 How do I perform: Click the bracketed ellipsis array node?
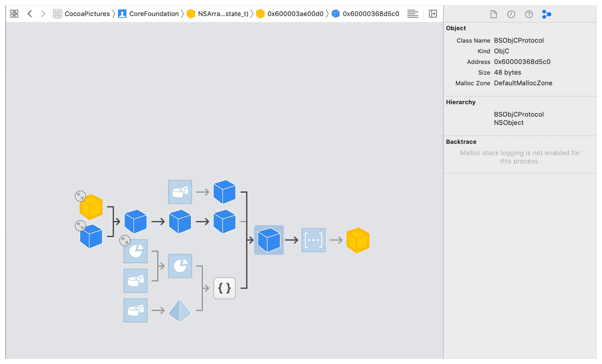tap(313, 240)
